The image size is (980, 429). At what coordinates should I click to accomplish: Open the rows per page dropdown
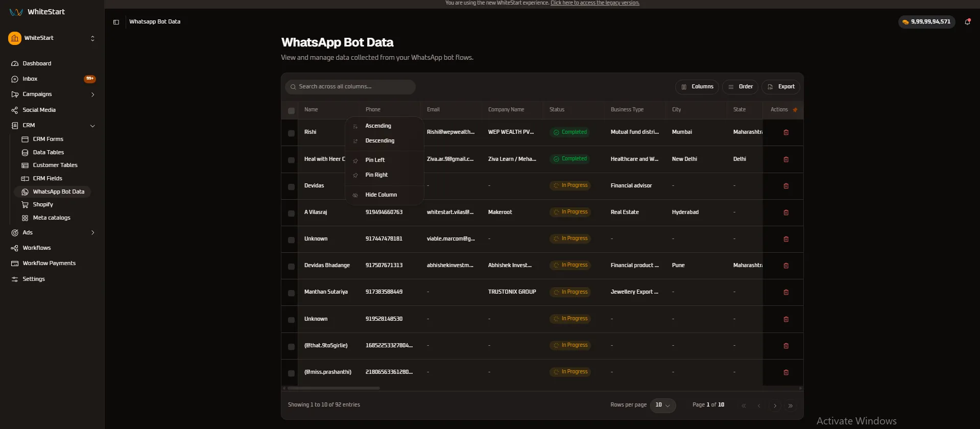(x=663, y=405)
